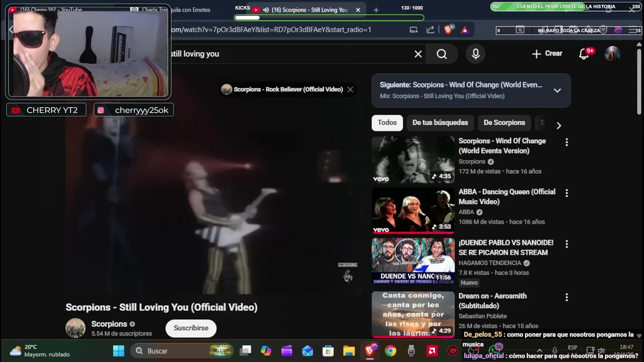Show hidden system tray icons

coord(539,350)
